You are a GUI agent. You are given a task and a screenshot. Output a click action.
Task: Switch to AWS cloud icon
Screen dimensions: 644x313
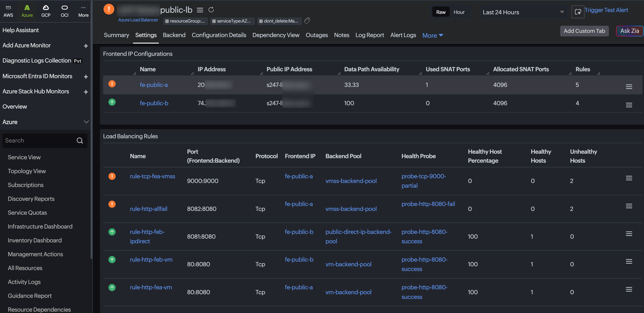click(x=8, y=11)
